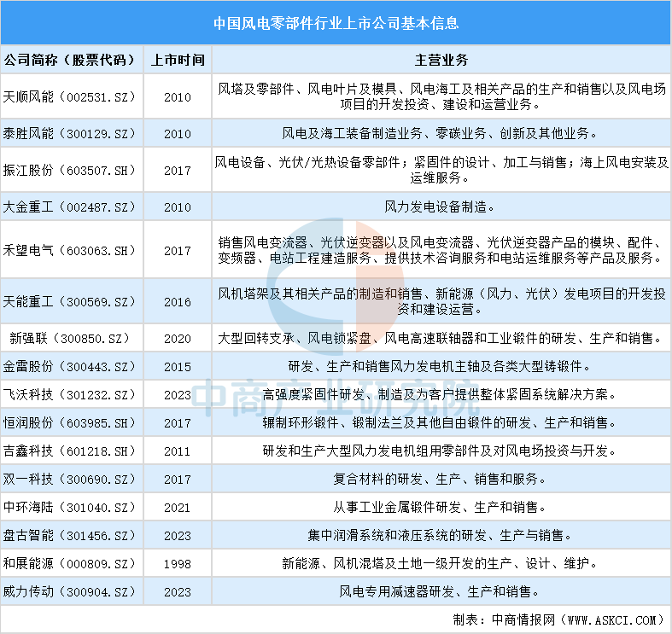
Task: Click 振江股份 business description 风电设备、光伏/光热设备
Action: click(441, 171)
